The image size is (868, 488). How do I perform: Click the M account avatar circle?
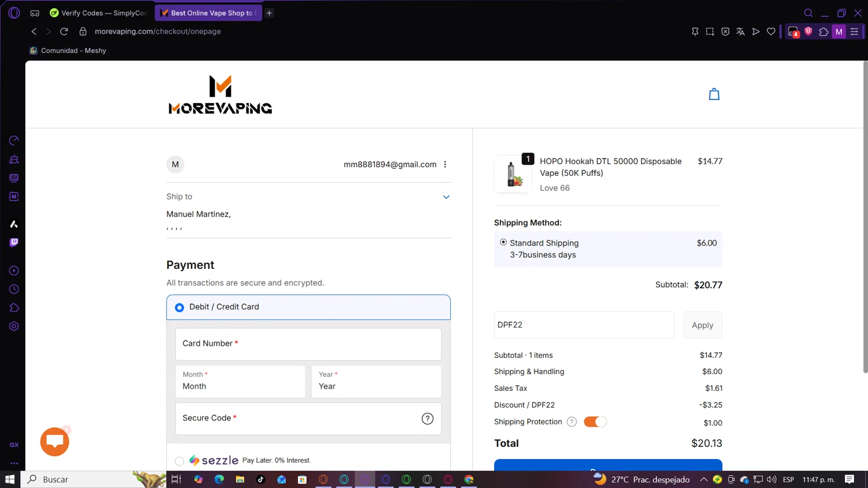[175, 164]
